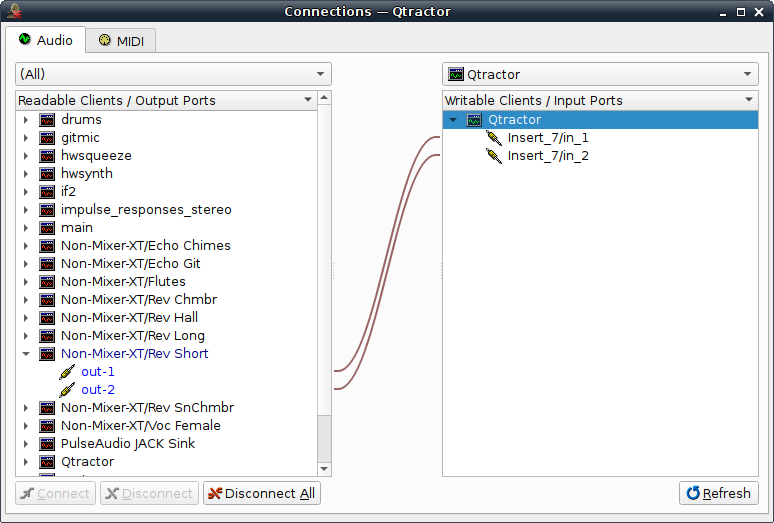Click the drums client icon
The image size is (774, 523).
(47, 120)
